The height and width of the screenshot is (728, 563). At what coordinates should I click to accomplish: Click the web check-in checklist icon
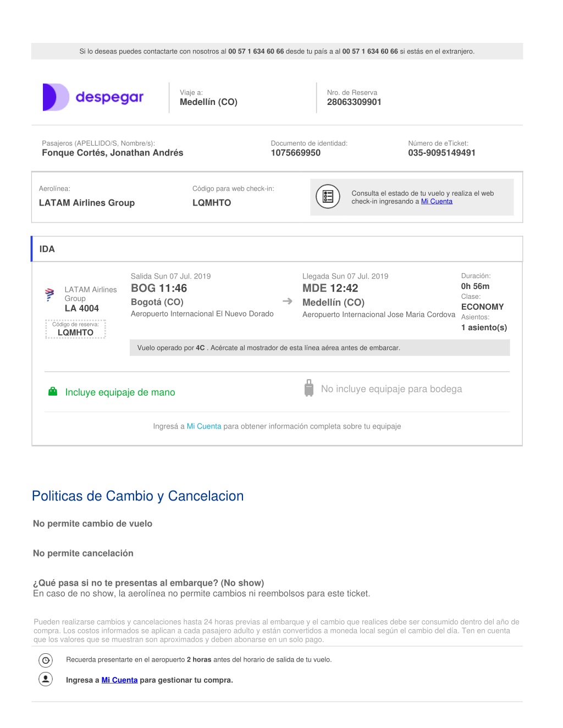point(328,197)
